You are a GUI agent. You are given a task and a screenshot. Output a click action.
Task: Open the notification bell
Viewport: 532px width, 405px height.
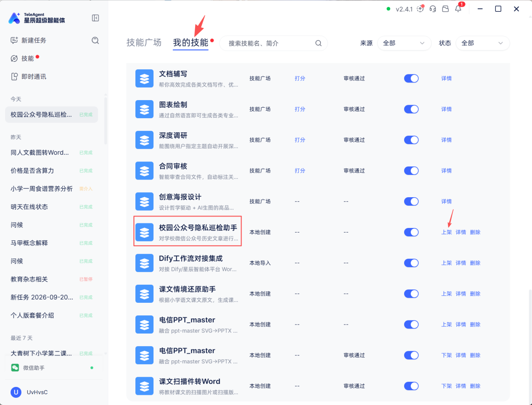(458, 9)
